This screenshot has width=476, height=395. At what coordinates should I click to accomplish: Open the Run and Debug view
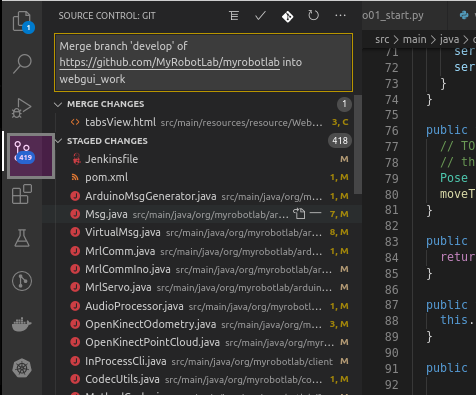pyautogui.click(x=22, y=108)
